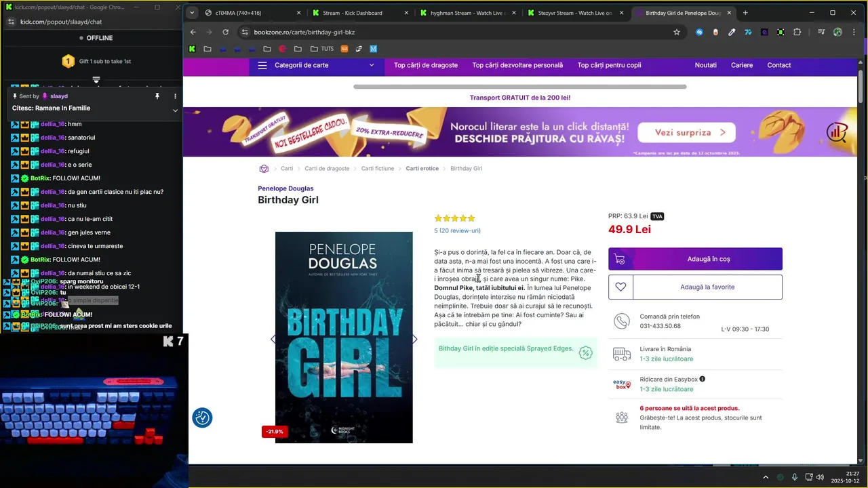868x488 pixels.
Task: Click the heart favorite icon
Action: coord(620,287)
